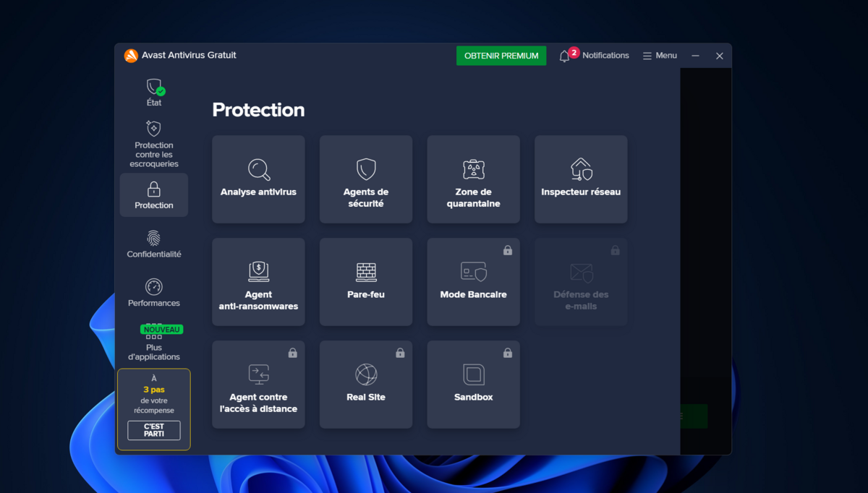Screen dimensions: 868x493
Task: Click the lock badge on Défense des e-mails
Action: pyautogui.click(x=616, y=250)
